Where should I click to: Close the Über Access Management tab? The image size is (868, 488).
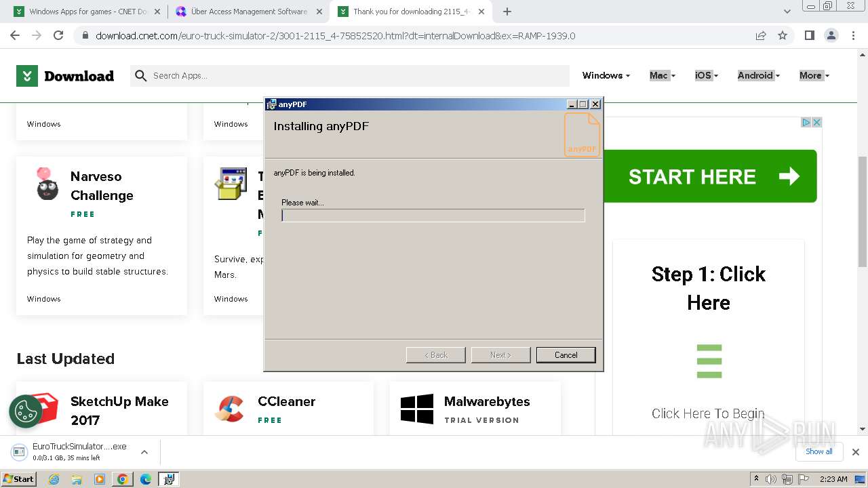click(x=319, y=12)
